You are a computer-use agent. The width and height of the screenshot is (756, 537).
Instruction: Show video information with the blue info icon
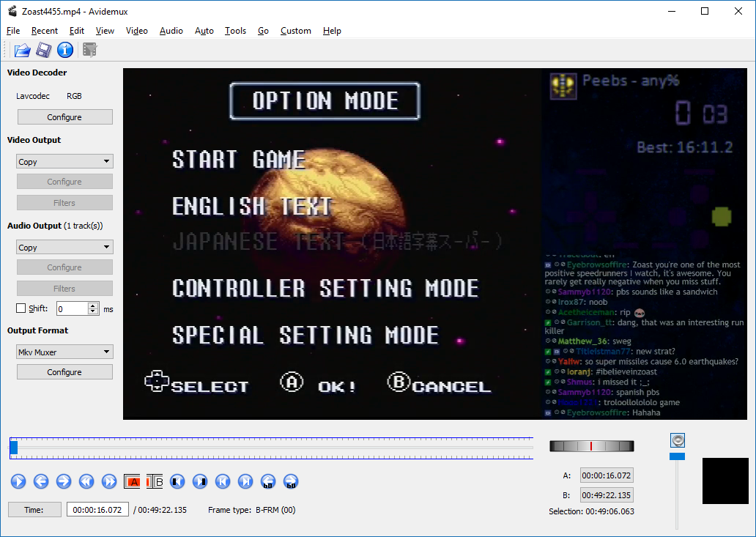[x=65, y=50]
